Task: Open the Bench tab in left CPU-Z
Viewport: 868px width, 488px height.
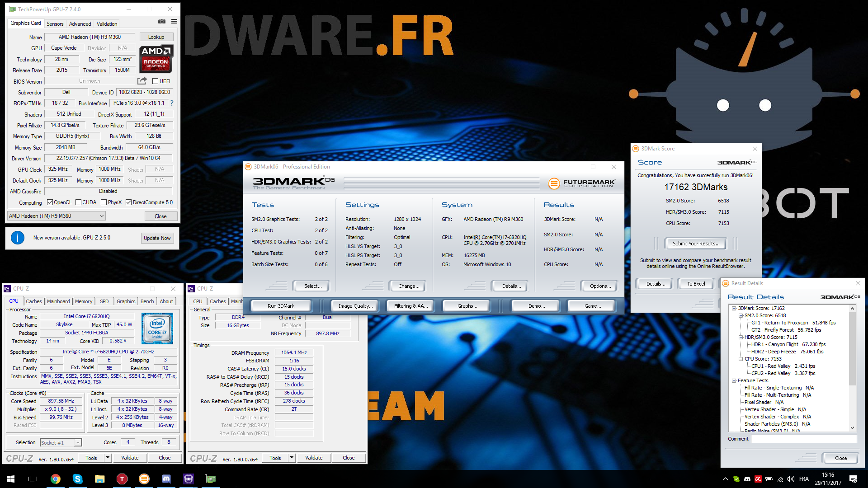Action: (x=147, y=301)
